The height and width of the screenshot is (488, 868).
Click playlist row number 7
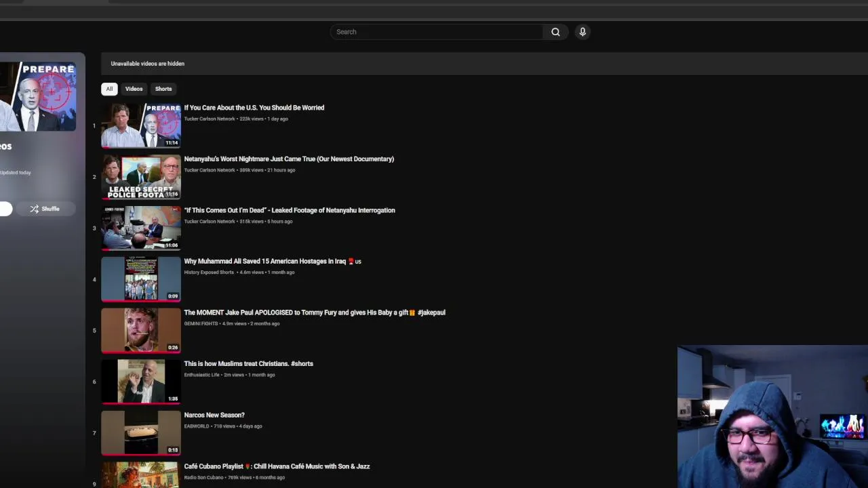(94, 433)
